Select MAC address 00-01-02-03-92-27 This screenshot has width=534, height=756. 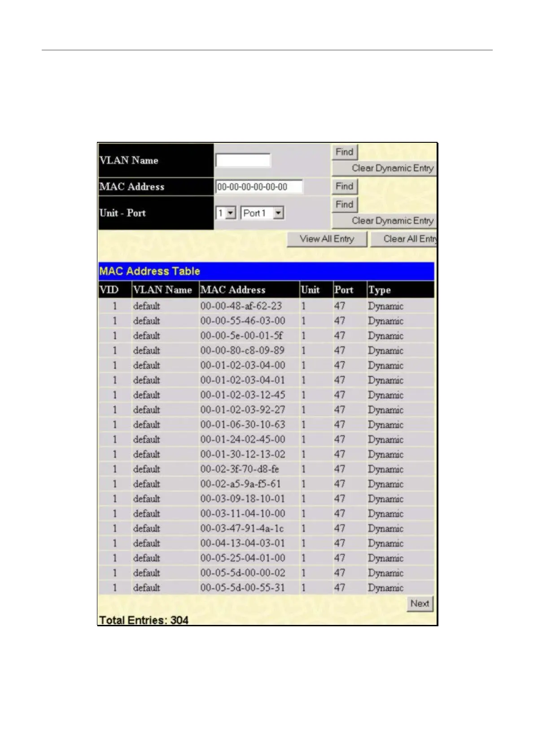coord(242,410)
